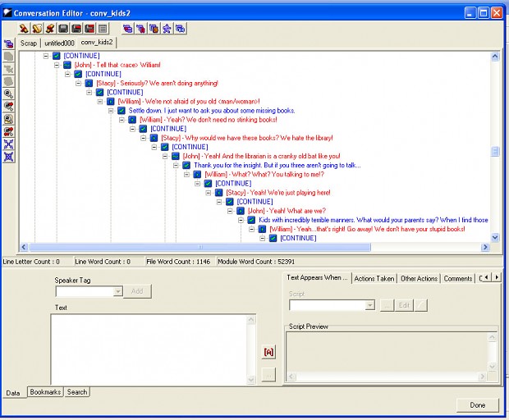
Task: Click the Edit button next to Script
Action: coord(404,305)
